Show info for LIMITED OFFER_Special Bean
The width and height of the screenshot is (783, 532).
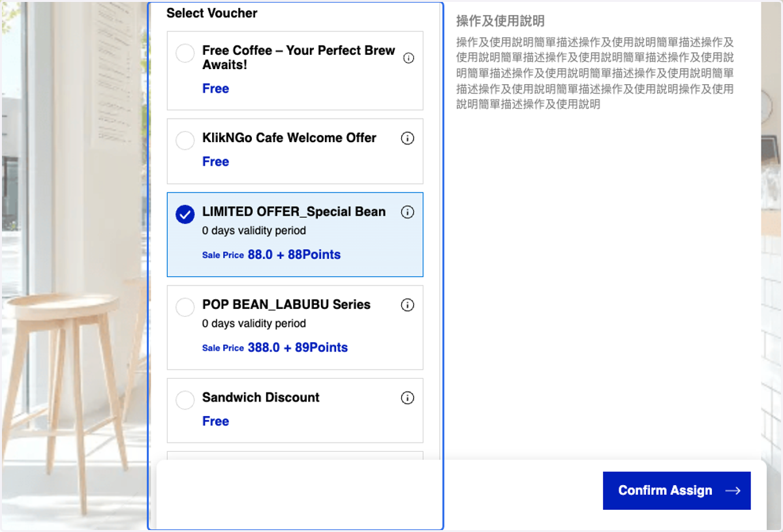[408, 212]
